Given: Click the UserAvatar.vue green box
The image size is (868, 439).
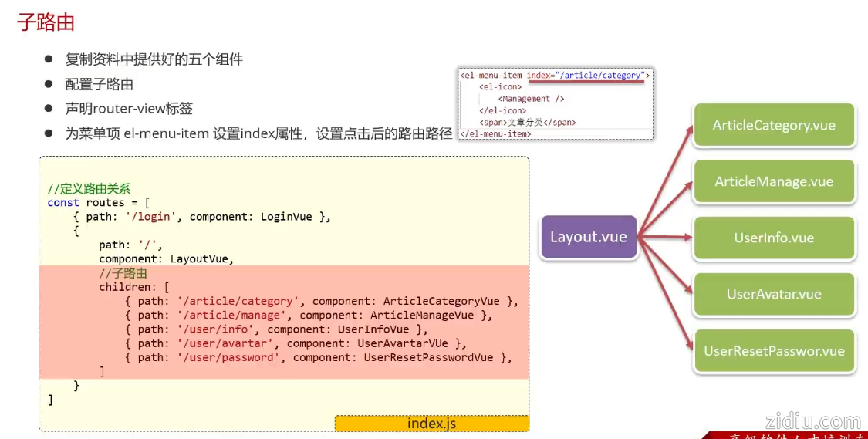Looking at the screenshot, I should (774, 294).
